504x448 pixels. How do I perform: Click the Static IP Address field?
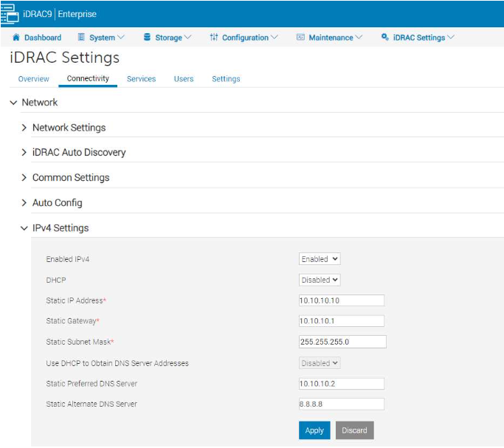click(x=341, y=300)
